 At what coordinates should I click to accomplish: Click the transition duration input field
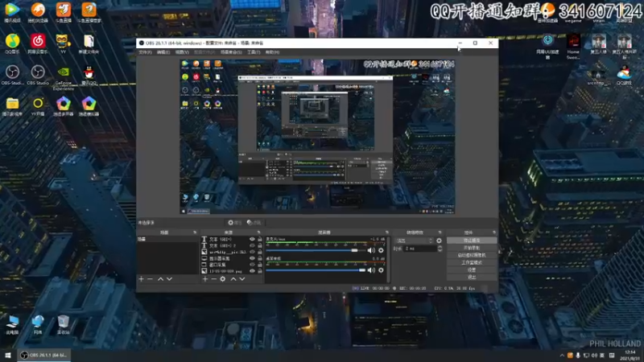419,249
